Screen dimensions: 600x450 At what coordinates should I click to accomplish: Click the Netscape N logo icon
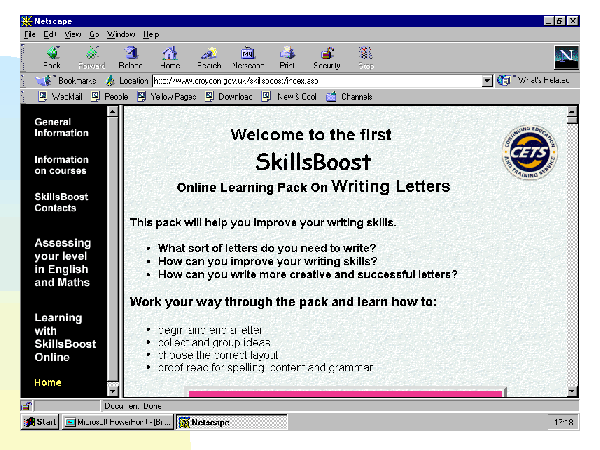pos(567,58)
